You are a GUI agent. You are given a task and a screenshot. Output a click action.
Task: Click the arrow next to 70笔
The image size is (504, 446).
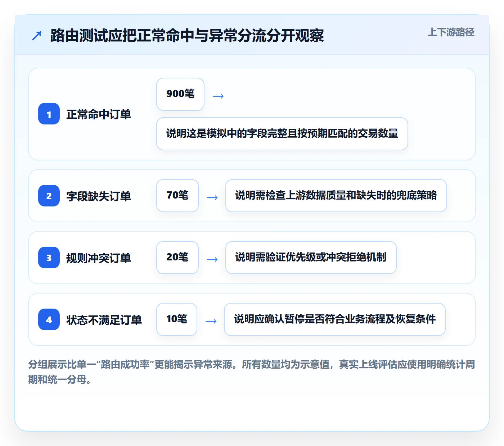[212, 197]
